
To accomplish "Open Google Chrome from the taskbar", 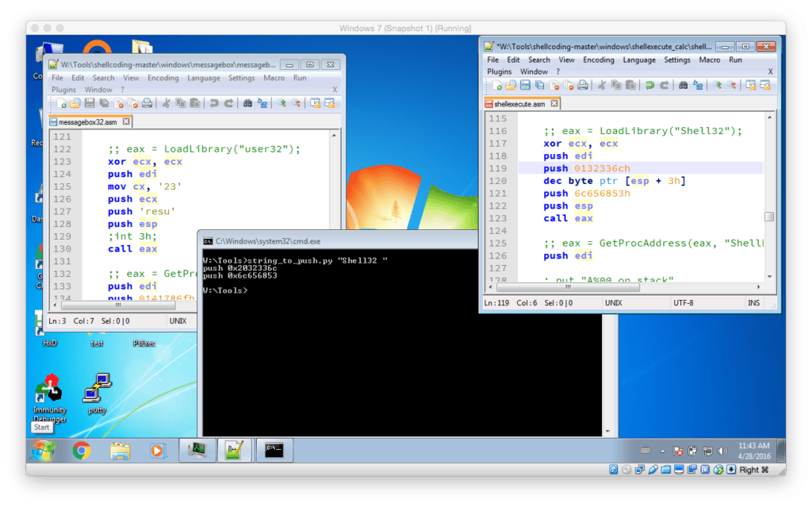I will pos(82,451).
